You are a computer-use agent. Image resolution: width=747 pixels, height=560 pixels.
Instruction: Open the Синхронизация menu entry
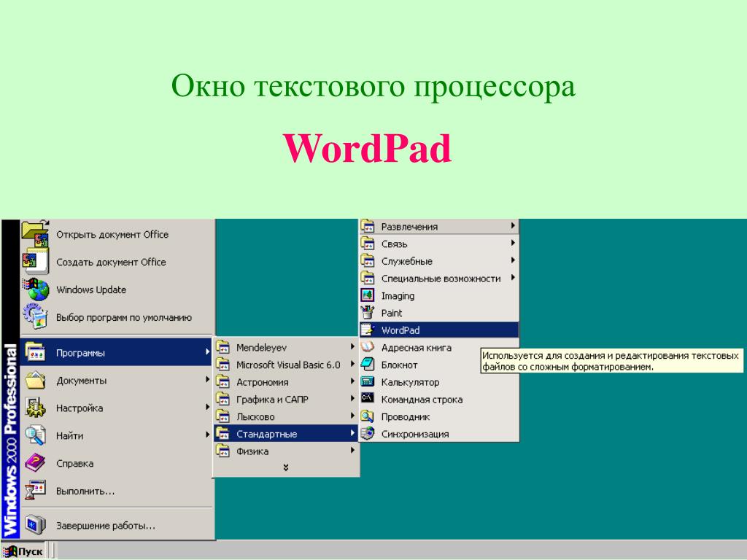coord(438,434)
